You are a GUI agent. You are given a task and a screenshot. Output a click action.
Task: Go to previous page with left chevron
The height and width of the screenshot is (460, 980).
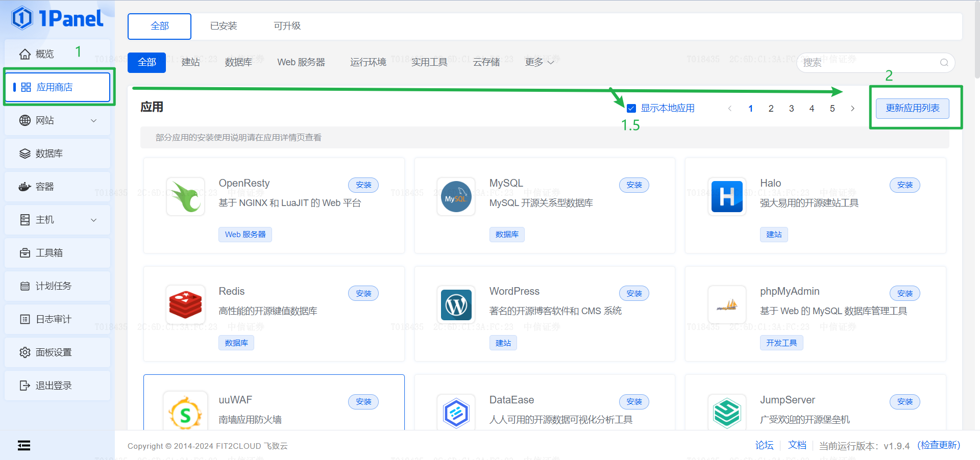coord(730,108)
